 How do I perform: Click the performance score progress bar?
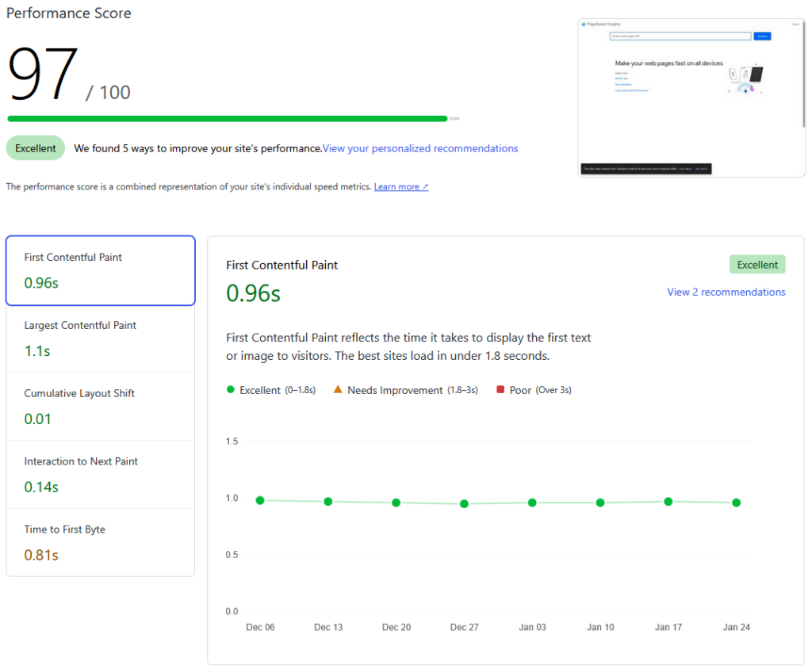click(x=233, y=119)
